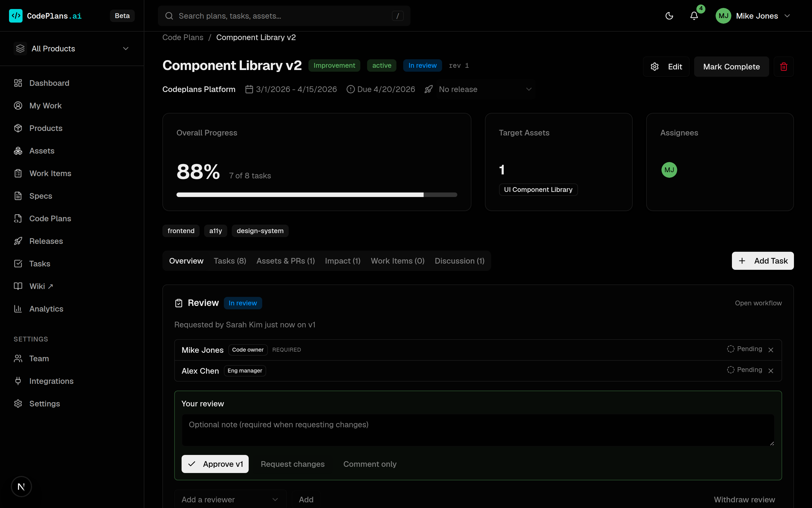Open the notifications bell
Viewport: 812px width, 508px height.
pyautogui.click(x=694, y=16)
